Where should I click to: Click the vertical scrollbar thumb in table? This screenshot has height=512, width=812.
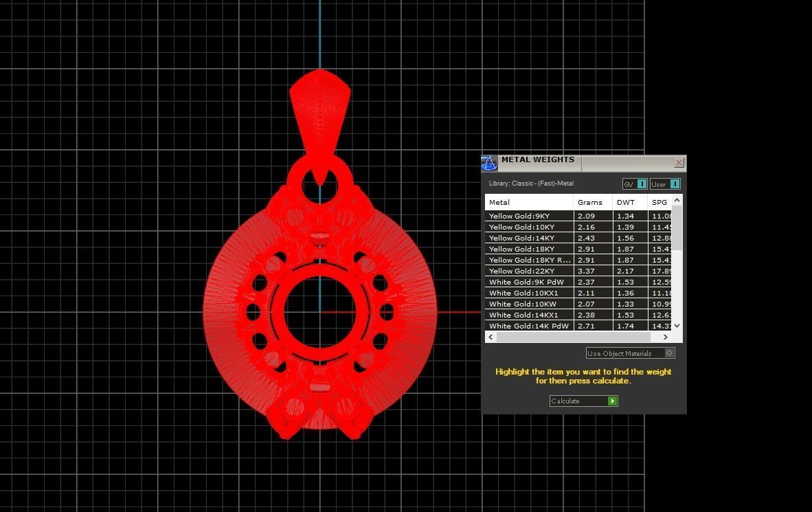pyautogui.click(x=677, y=228)
